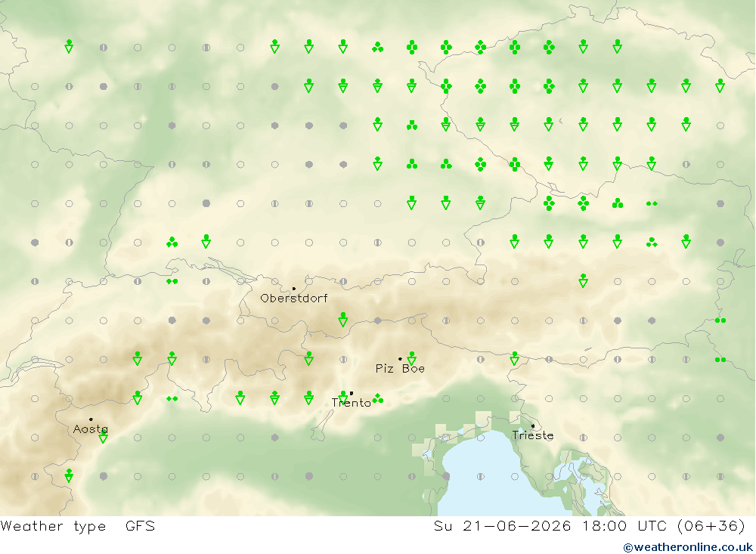Click the 'Su 21-06-2026' date text
The height and width of the screenshot is (554, 756).
pyautogui.click(x=503, y=525)
